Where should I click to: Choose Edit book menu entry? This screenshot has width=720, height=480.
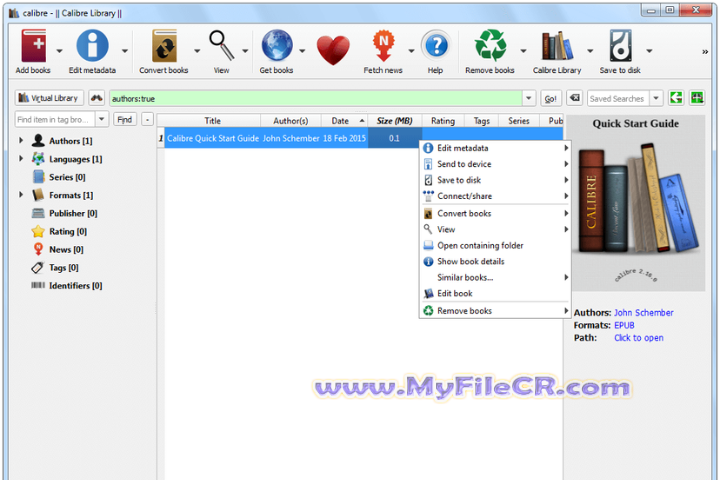496,294
